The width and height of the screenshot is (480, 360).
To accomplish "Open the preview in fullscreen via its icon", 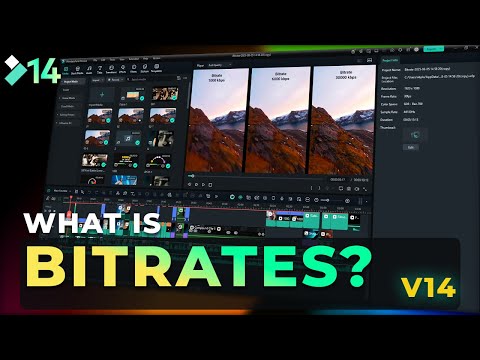I will tap(365, 189).
